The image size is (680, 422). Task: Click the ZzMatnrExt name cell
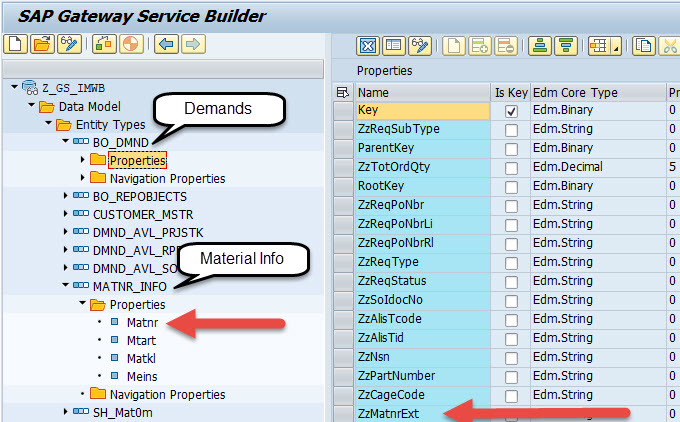click(423, 413)
